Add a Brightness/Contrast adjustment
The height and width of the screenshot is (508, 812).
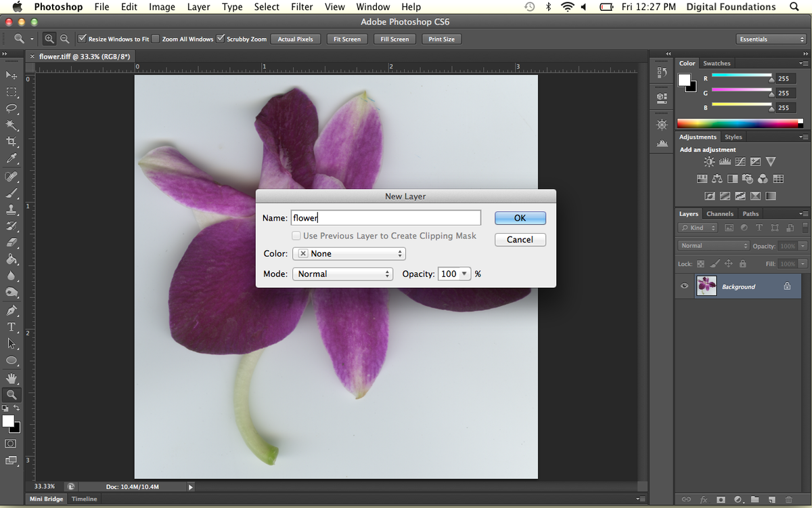pos(709,162)
